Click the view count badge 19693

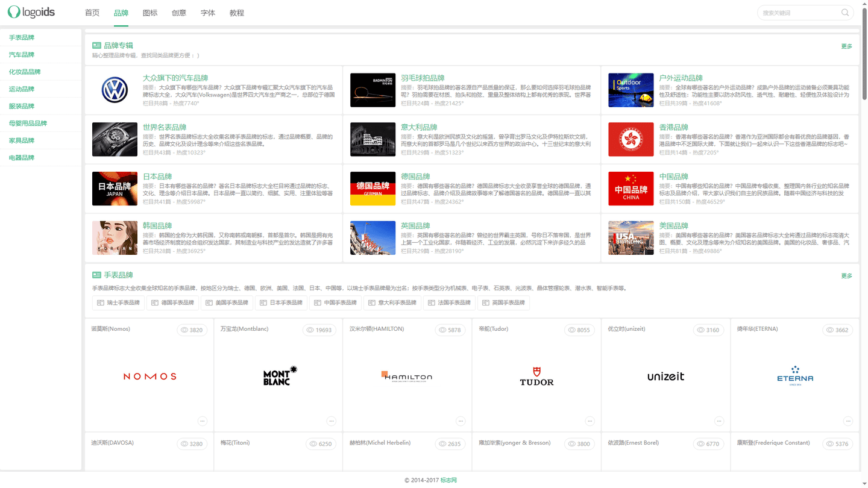pyautogui.click(x=319, y=330)
